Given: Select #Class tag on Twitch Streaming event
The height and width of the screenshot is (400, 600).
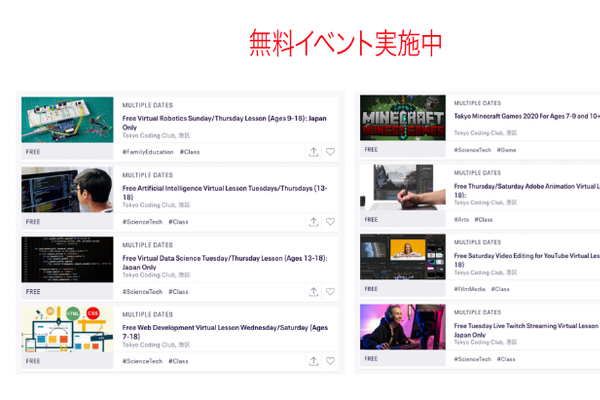Looking at the screenshot, I should point(506,359).
